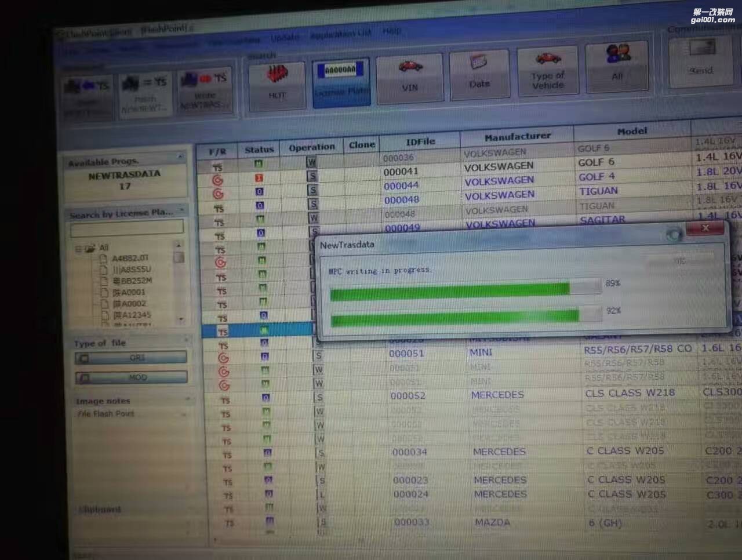
Task: Sort by the Manufacturer column header
Action: point(517,137)
